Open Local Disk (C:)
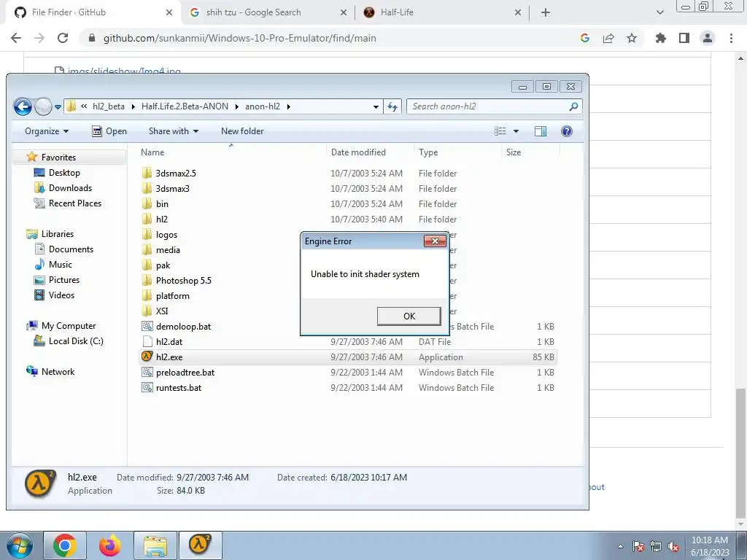Viewport: 747px width, 560px height. [76, 341]
